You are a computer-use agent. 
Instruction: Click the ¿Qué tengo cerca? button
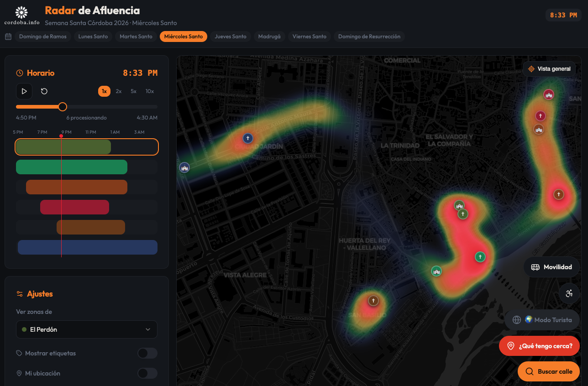click(539, 346)
